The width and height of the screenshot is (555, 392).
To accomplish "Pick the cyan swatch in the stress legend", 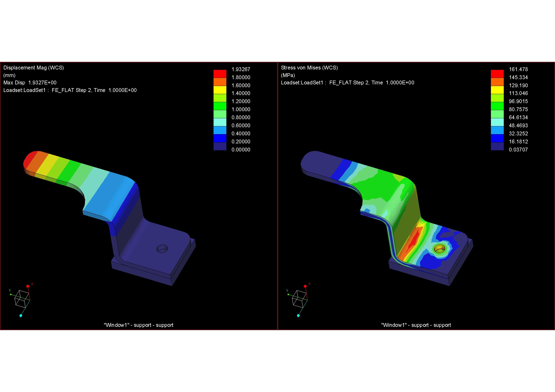I will pos(497,122).
